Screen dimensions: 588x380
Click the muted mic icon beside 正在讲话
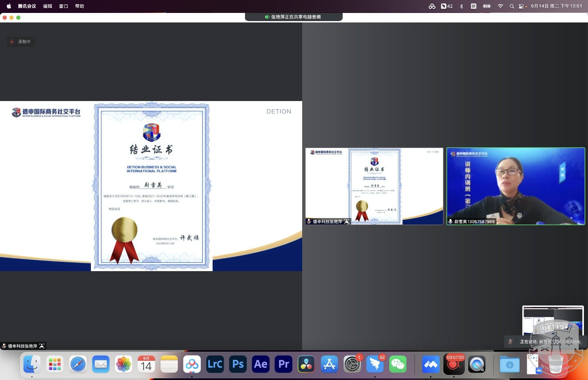(510, 342)
